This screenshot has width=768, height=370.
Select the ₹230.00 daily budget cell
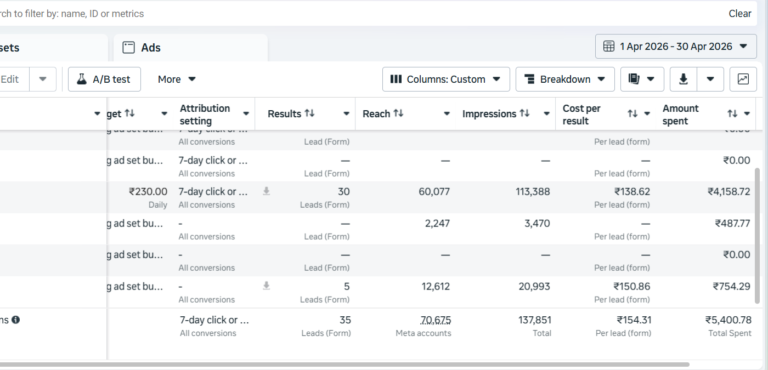click(x=141, y=197)
